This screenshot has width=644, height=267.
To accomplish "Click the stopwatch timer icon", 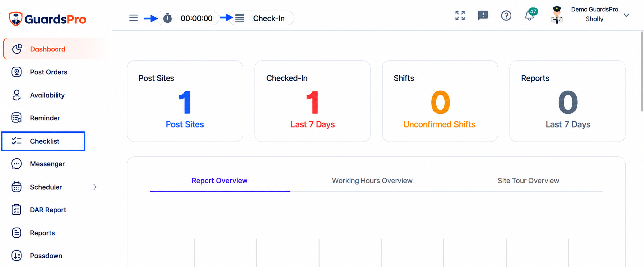I will click(x=168, y=18).
